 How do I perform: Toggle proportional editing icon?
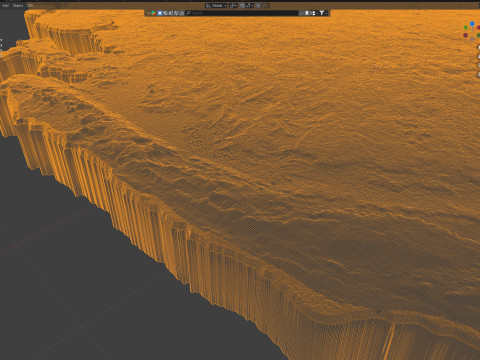tap(258, 6)
